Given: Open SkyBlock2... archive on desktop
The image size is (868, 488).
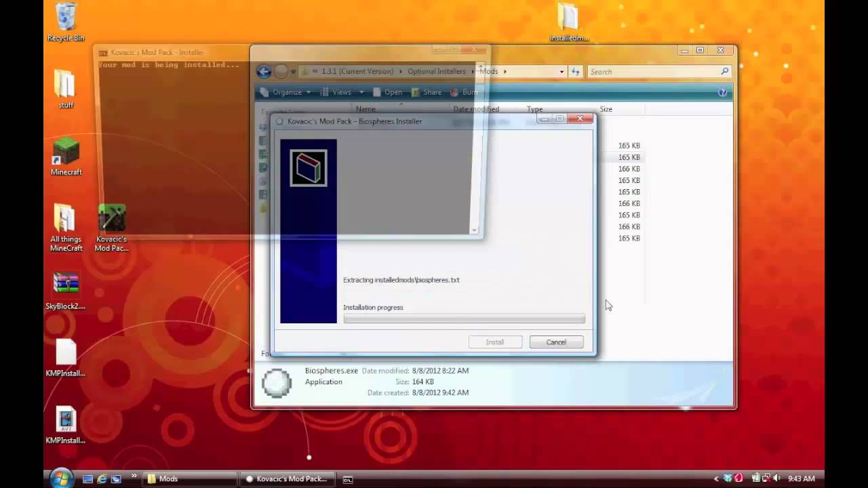Looking at the screenshot, I should tap(66, 291).
